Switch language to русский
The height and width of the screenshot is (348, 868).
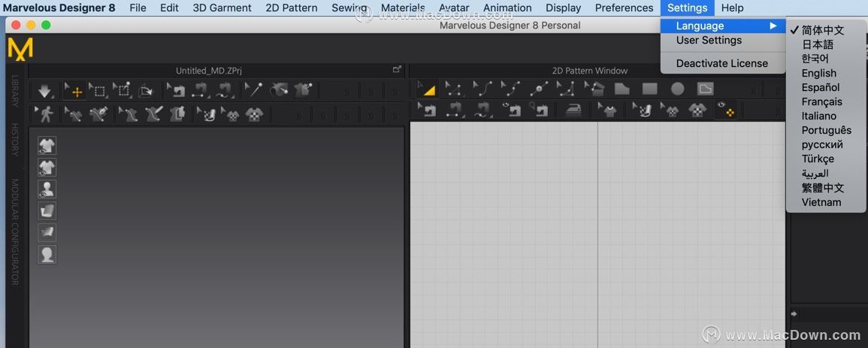pyautogui.click(x=822, y=144)
